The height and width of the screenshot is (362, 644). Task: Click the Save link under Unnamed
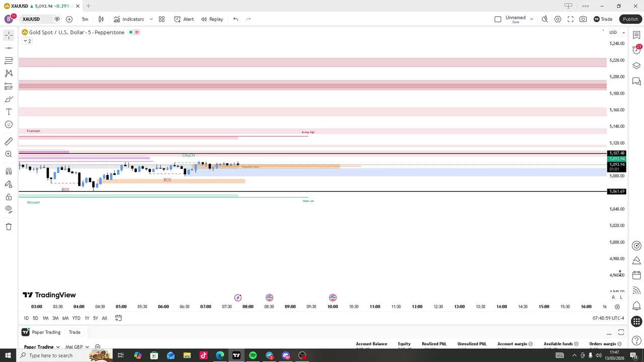[515, 22]
